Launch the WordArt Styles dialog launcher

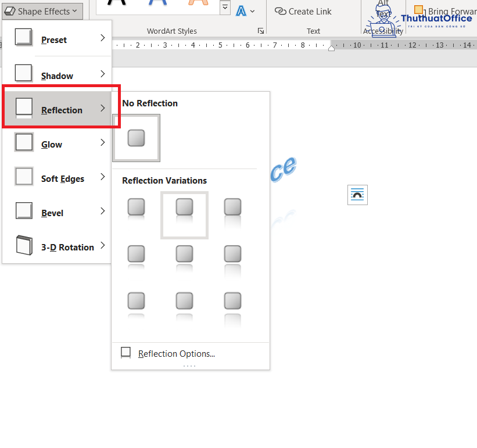tap(261, 31)
